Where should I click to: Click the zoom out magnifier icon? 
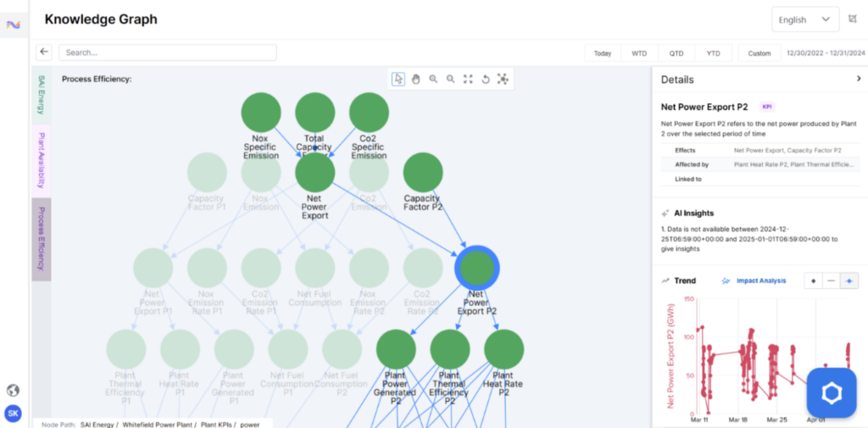click(x=451, y=79)
